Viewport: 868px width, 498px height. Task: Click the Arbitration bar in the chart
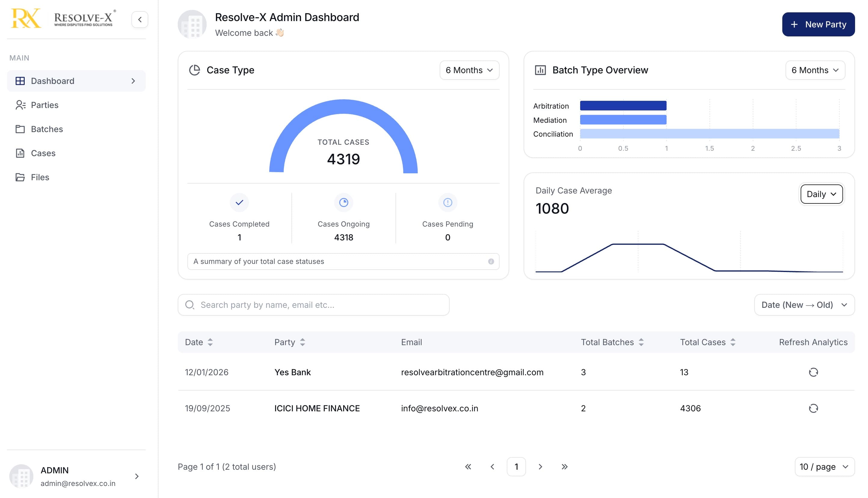pos(623,106)
